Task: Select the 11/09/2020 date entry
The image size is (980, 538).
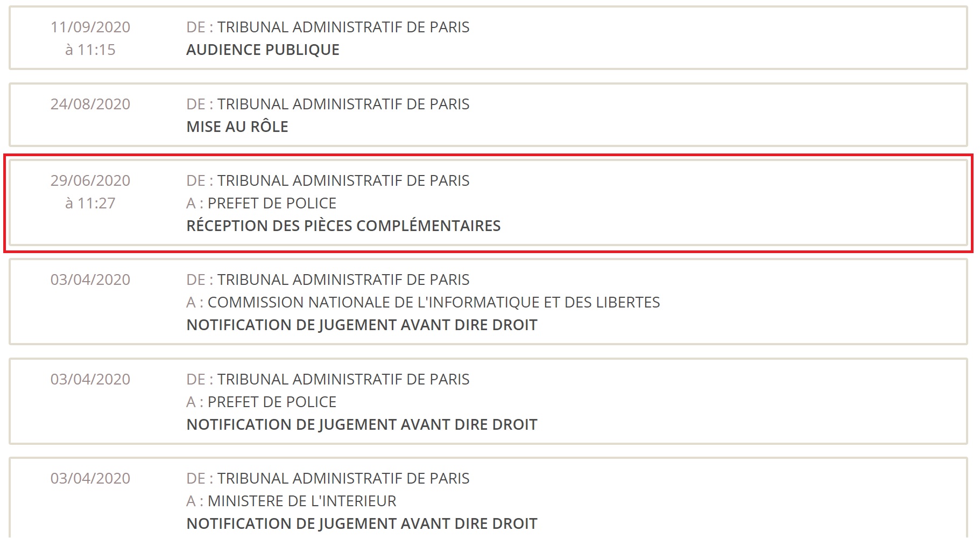Action: 90,27
